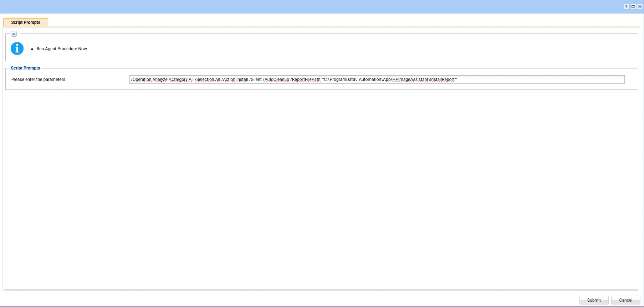The height and width of the screenshot is (307, 644).
Task: Click 'Please enter the parameters:' label
Action: pos(39,80)
